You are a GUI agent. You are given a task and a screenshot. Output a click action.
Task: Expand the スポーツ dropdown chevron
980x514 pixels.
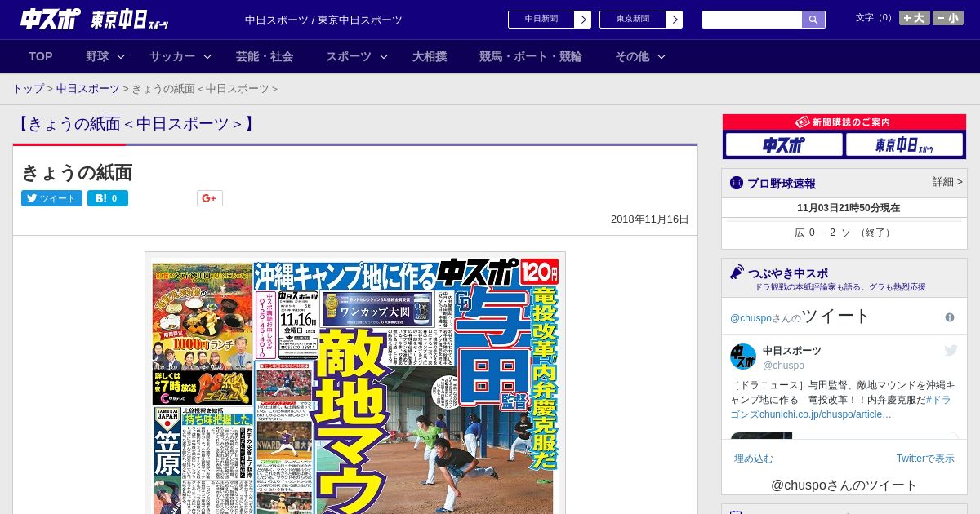(x=384, y=56)
